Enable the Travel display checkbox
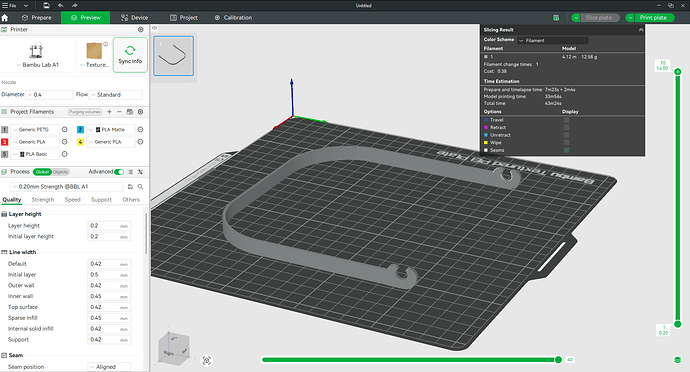Image resolution: width=690 pixels, height=372 pixels. [566, 120]
